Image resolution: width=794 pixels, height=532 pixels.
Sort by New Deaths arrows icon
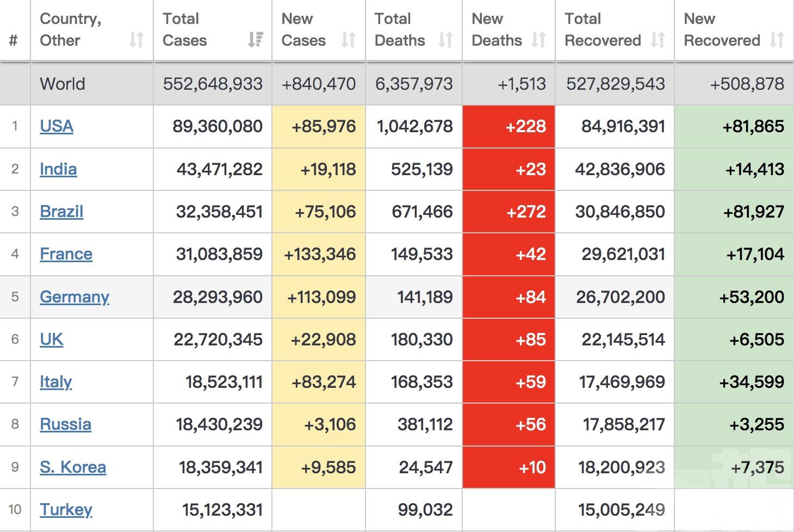538,40
